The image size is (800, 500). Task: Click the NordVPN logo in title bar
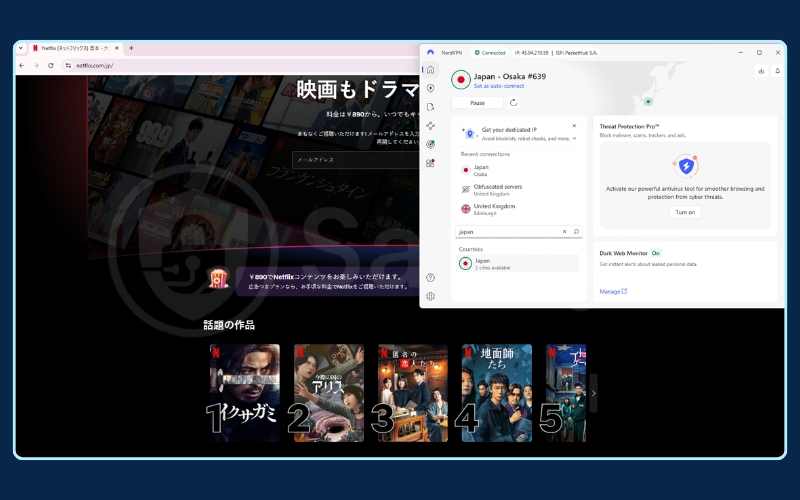point(431,53)
